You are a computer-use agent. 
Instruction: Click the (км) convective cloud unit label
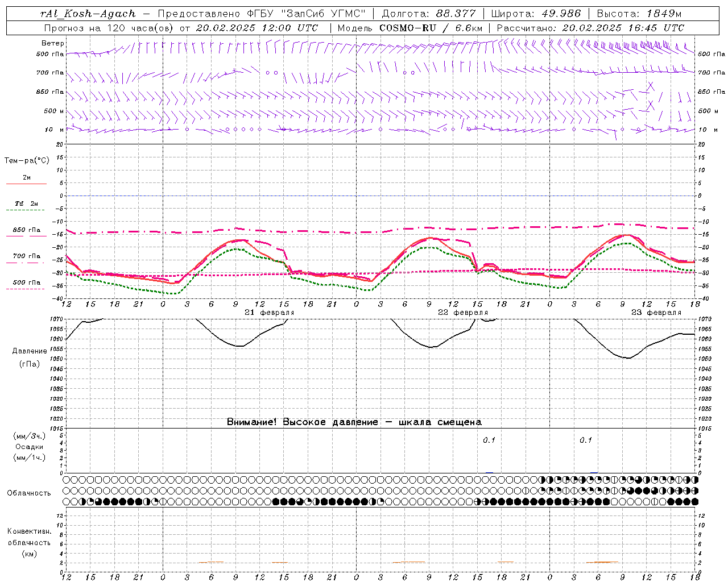tap(29, 554)
